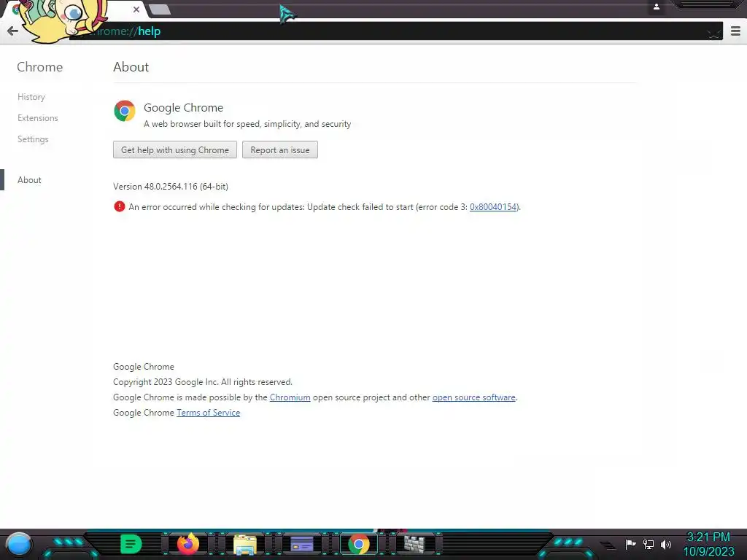Click the bookmark star in the address bar
Viewport: 747px width, 560px height.
click(x=713, y=32)
